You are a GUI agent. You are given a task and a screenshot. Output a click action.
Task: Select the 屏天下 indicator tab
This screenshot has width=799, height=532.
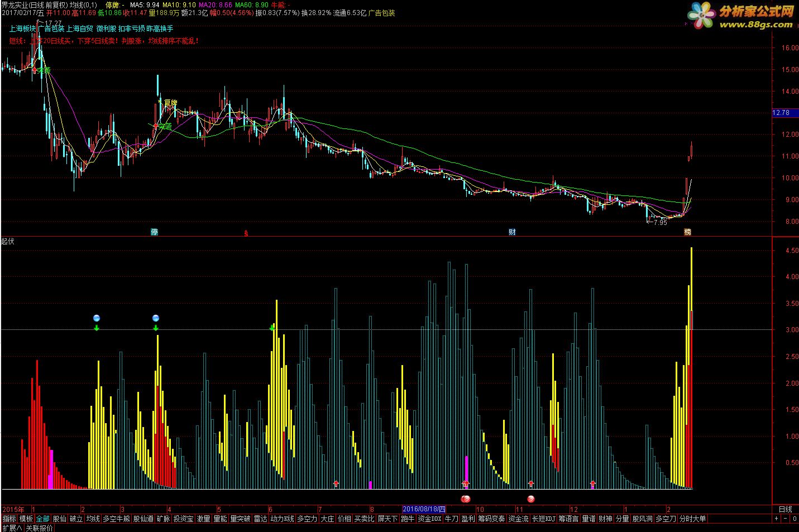pos(387,519)
